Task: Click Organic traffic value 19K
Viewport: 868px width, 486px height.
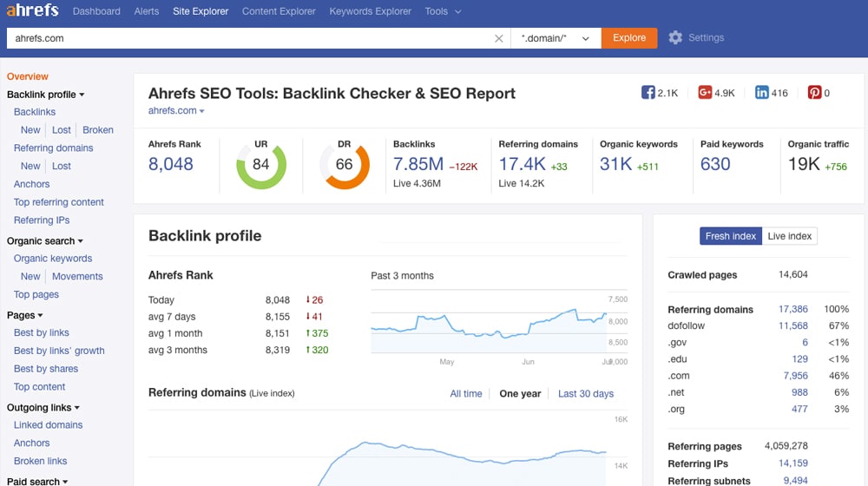Action: 804,164
